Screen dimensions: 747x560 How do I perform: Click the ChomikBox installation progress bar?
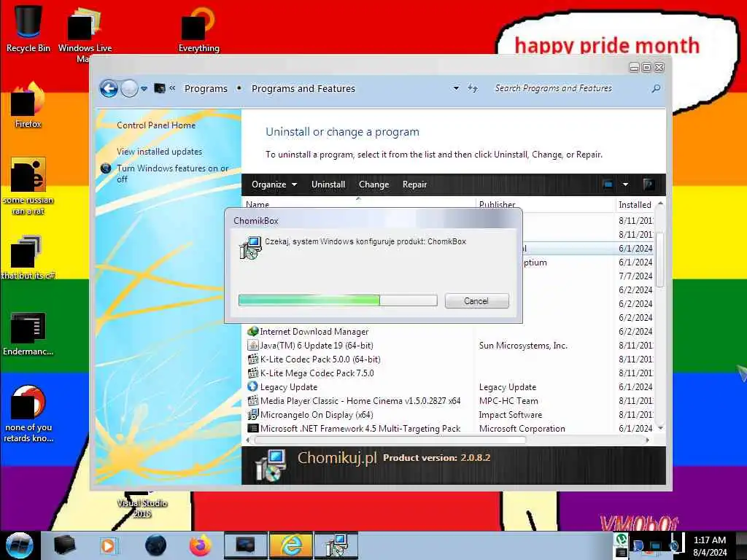338,300
